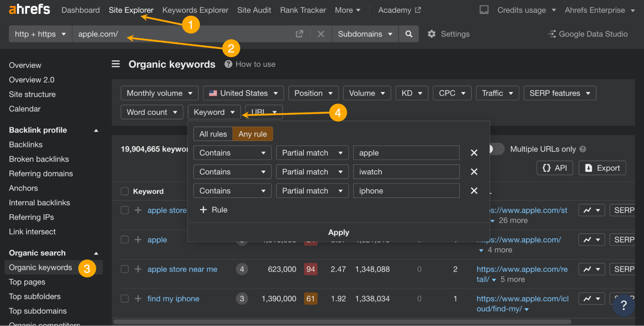Collapse the Backlink profile section
The height and width of the screenshot is (326, 644).
pyautogui.click(x=96, y=130)
